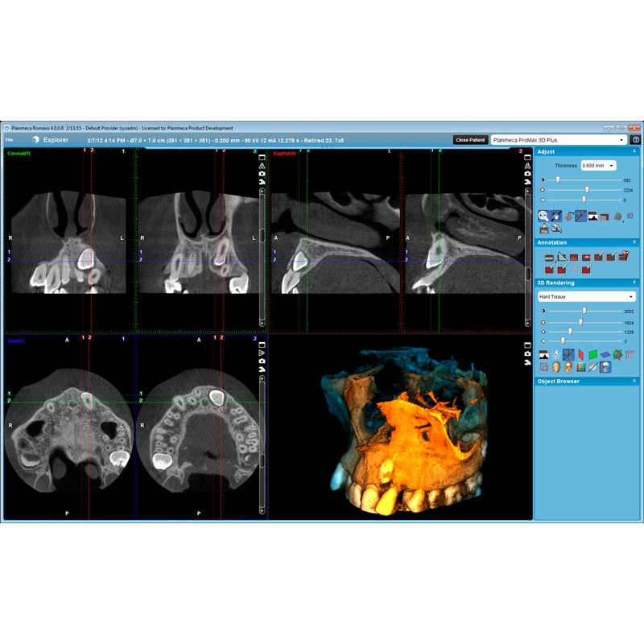The height and width of the screenshot is (644, 644).
Task: Open the Hard Tissue rendering preset dropdown
Action: 586,296
